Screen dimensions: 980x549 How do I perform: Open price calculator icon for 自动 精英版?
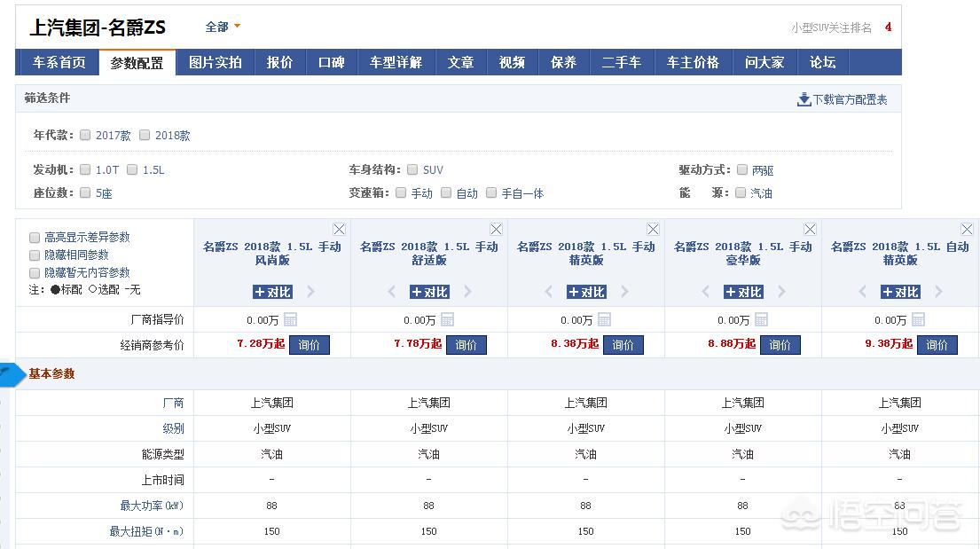(x=918, y=319)
